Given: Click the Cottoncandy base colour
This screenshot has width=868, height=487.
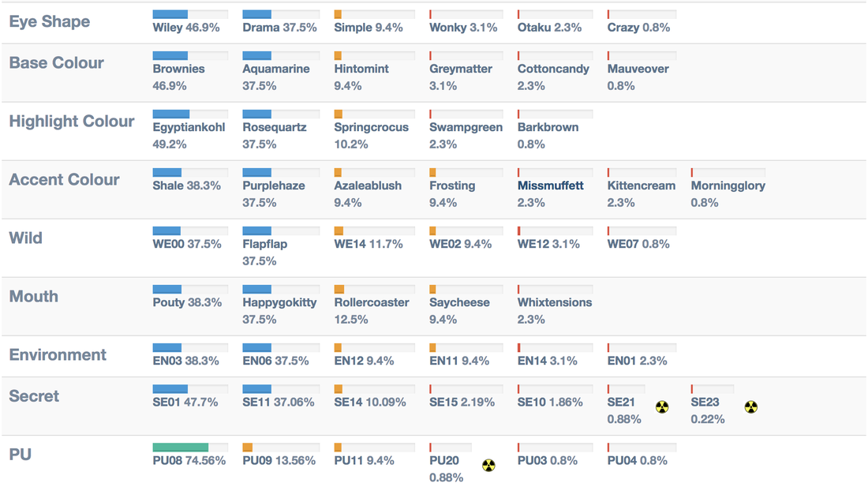Looking at the screenshot, I should tap(553, 69).
